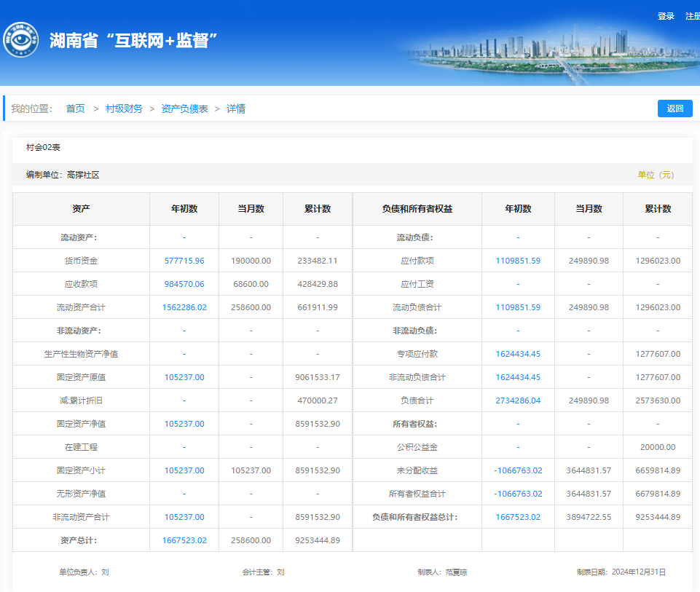
Task: Click 负债合计 累计数 cell 2573630.00
Action: (x=658, y=400)
